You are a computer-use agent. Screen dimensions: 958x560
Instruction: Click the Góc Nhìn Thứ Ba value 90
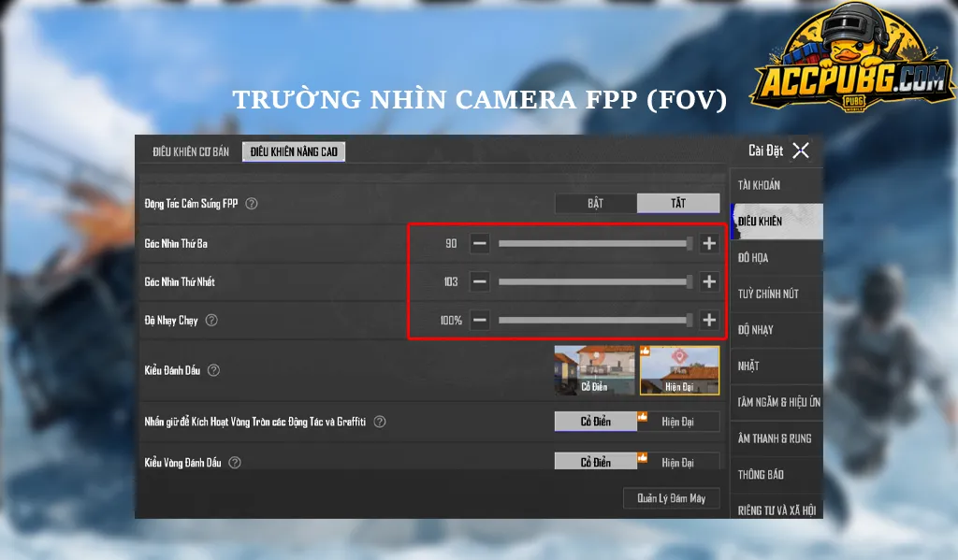click(x=451, y=244)
